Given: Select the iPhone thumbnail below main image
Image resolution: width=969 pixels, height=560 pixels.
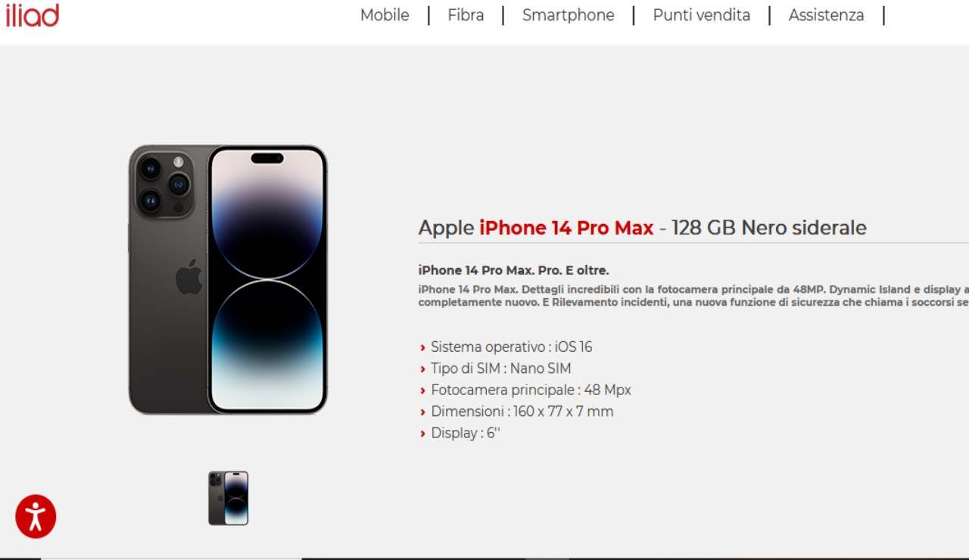Looking at the screenshot, I should tap(229, 498).
